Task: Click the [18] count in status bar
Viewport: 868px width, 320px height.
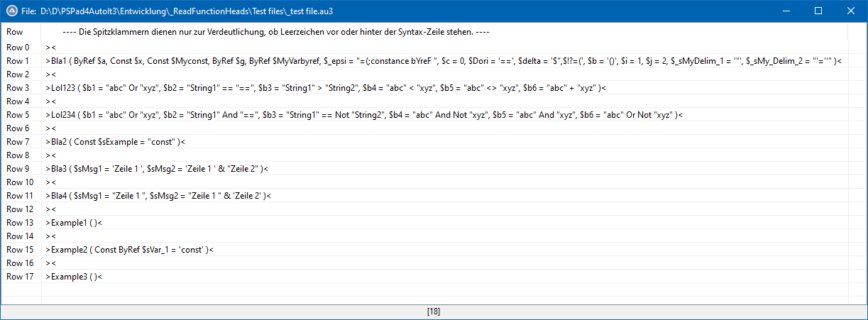Action: coord(434,311)
